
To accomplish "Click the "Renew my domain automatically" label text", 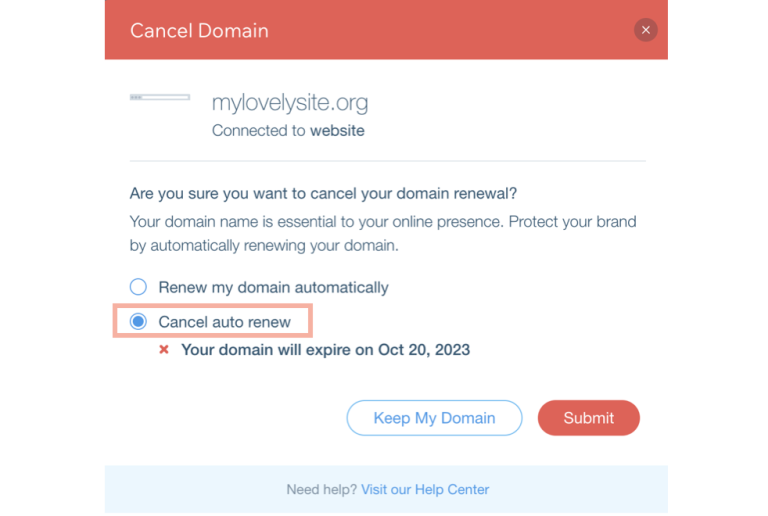I will (x=273, y=287).
